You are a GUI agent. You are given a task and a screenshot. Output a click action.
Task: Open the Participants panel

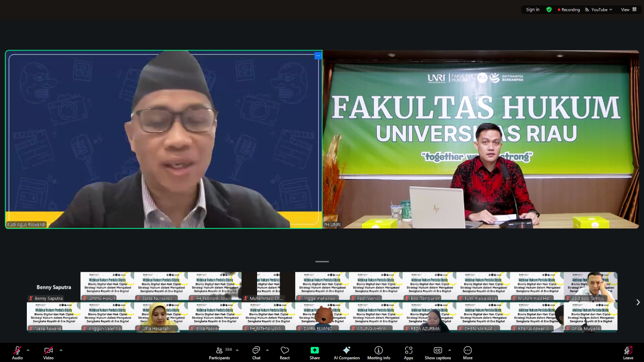pyautogui.click(x=219, y=352)
